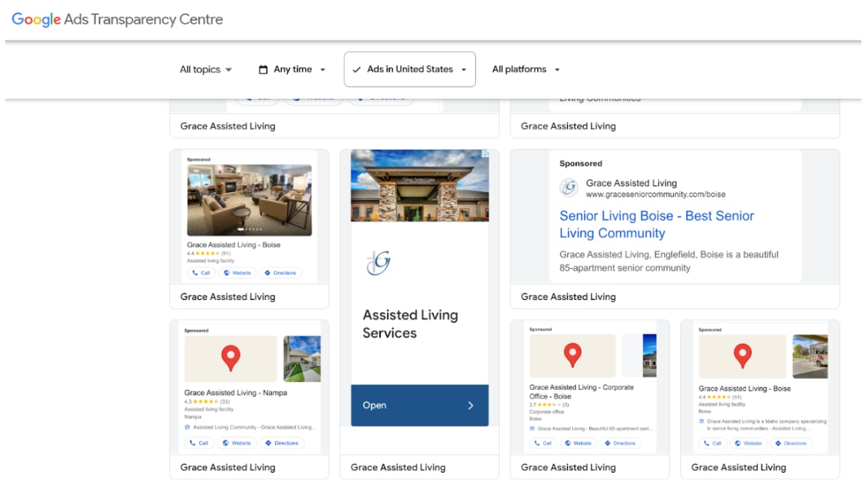Open the All platforms filter dropdown
Viewport: 868px width, 494px height.
(x=526, y=69)
